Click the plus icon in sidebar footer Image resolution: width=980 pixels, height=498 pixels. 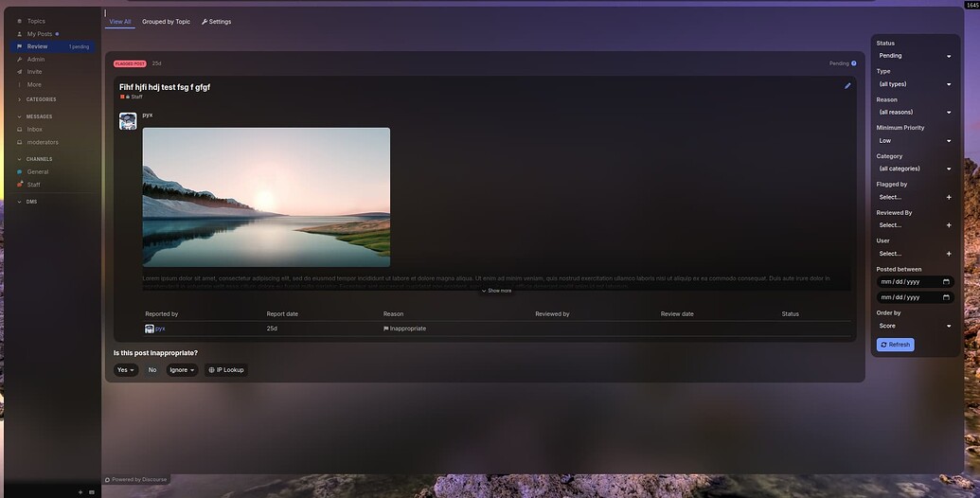80,492
